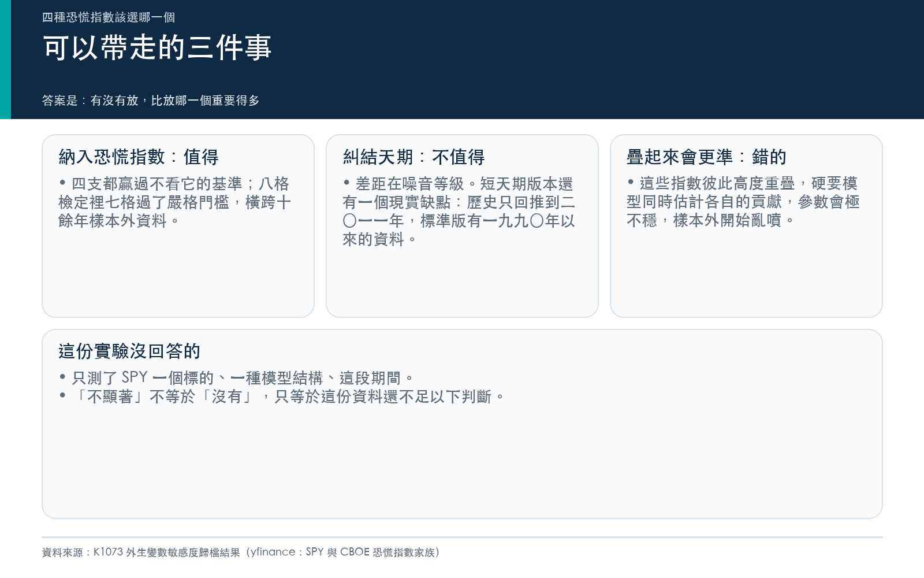The height and width of the screenshot is (578, 924).
Task: Click the bullet text starting 差距在噪音等級
Action: [459, 212]
